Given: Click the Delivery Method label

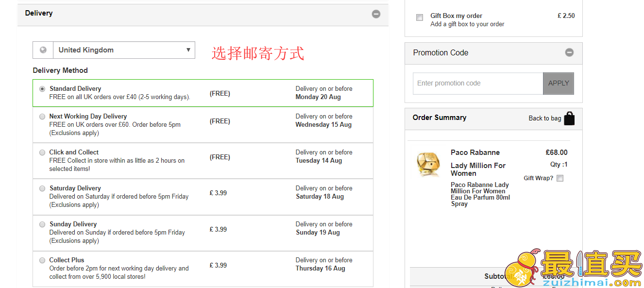Looking at the screenshot, I should tap(60, 70).
